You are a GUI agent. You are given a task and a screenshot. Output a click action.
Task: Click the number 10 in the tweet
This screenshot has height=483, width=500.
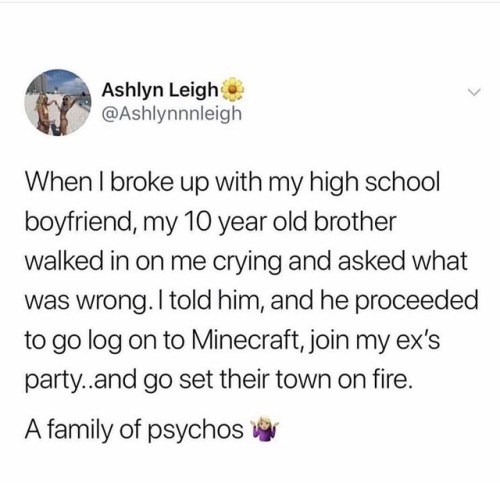pyautogui.click(x=197, y=222)
